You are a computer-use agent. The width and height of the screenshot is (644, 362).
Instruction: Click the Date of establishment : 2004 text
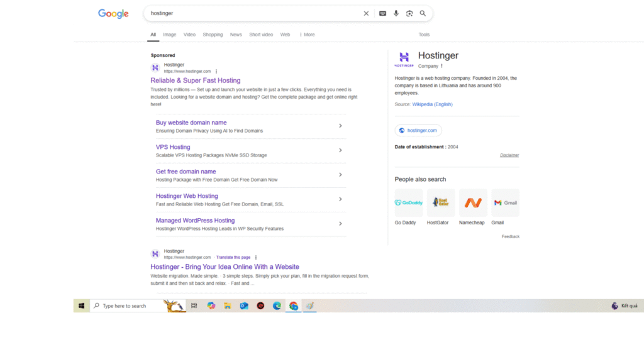(x=426, y=147)
